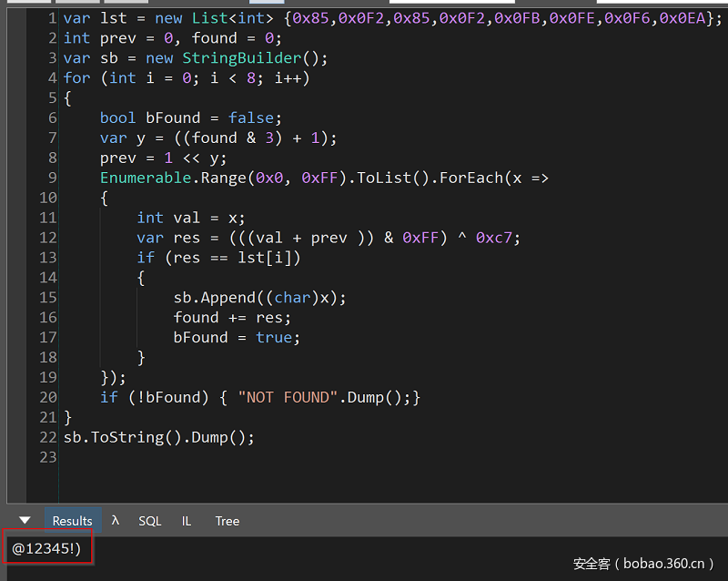Image resolution: width=728 pixels, height=581 pixels.
Task: Collapse the results panel with triangle arrow
Action: pyautogui.click(x=25, y=520)
